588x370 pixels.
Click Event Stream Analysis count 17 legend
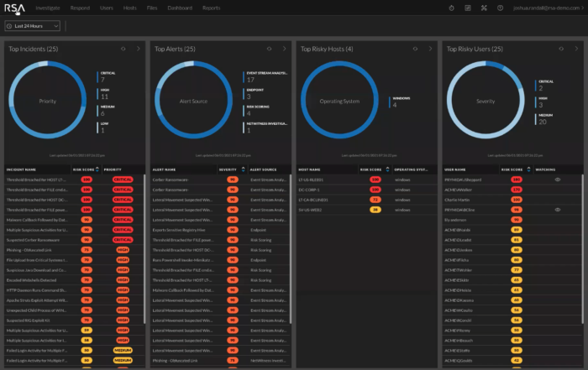(x=250, y=80)
